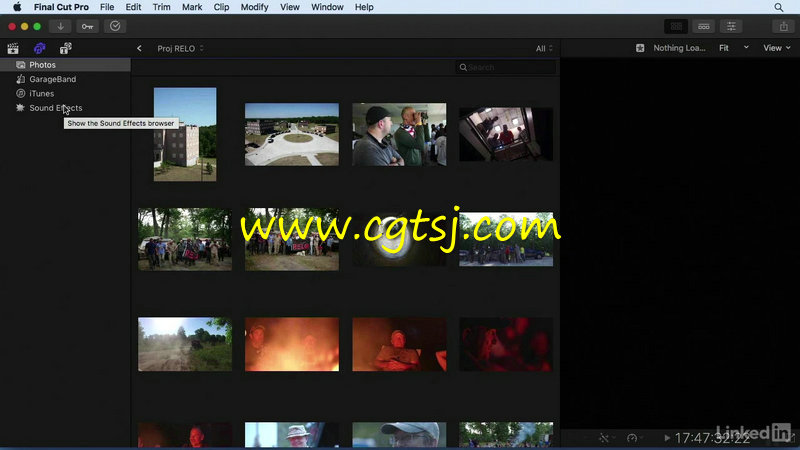Open the Proj RELO album dropdown
Screen dimensions: 800x450
coord(180,48)
